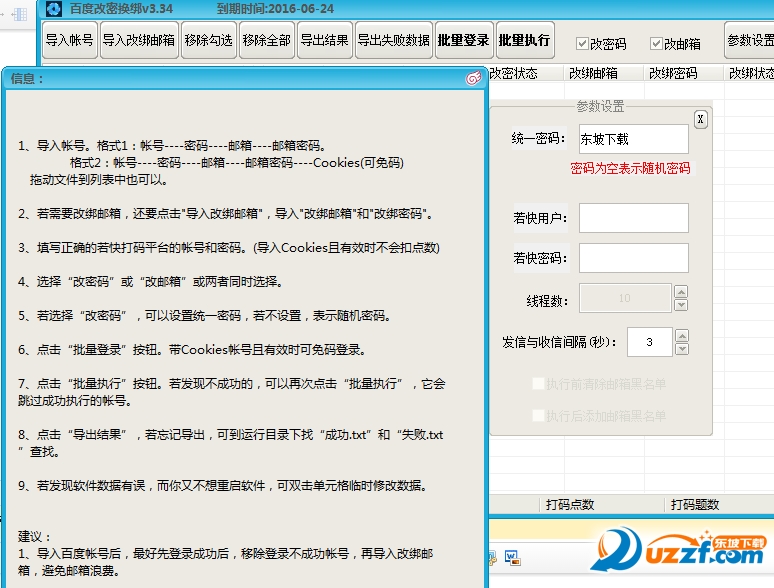Click the app logo icon in title bar
The width and height of the screenshot is (774, 588).
[53, 8]
